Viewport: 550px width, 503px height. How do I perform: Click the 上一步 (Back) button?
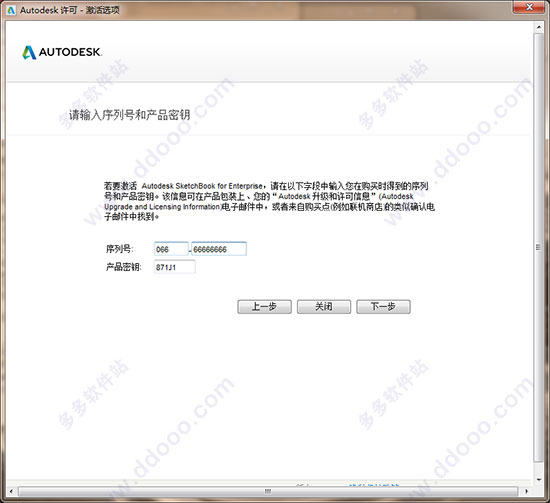coord(264,307)
